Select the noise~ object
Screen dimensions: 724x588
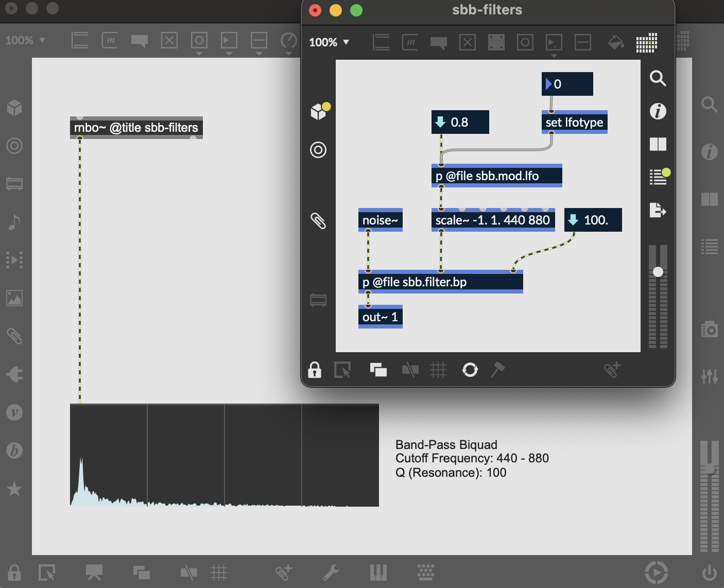381,220
